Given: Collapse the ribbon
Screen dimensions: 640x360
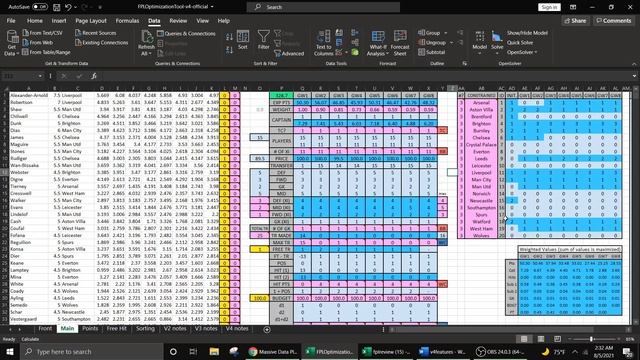Looking at the screenshot, I should click(634, 64).
